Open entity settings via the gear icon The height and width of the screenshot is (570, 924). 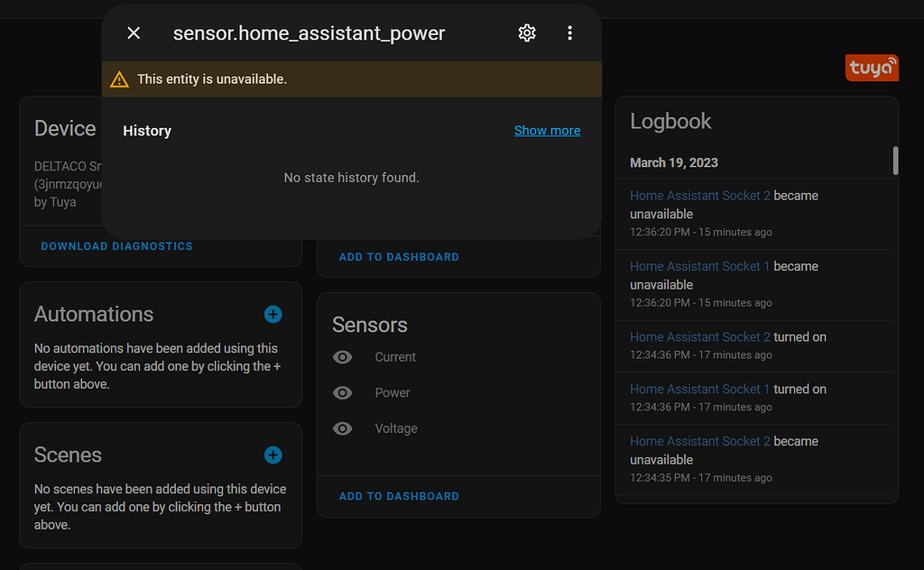pos(527,32)
